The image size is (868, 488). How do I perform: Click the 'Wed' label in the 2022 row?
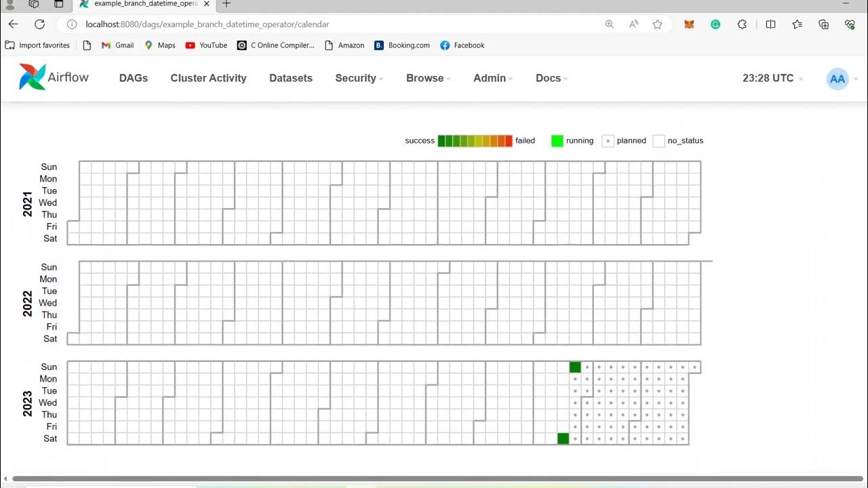pos(47,303)
